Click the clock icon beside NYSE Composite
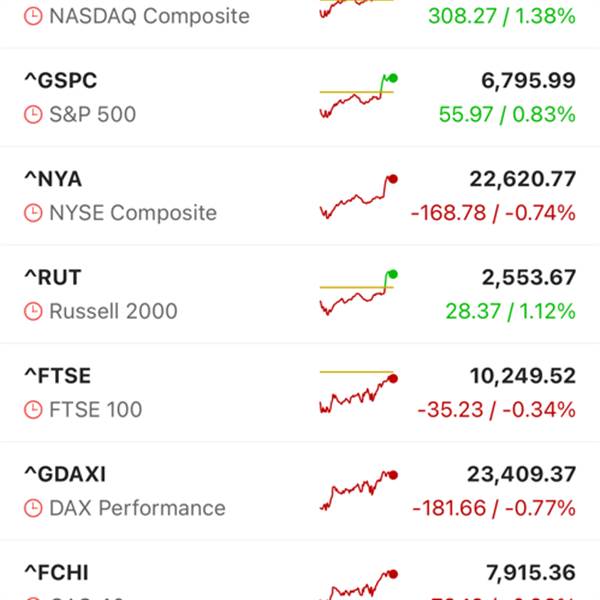 click(x=34, y=213)
